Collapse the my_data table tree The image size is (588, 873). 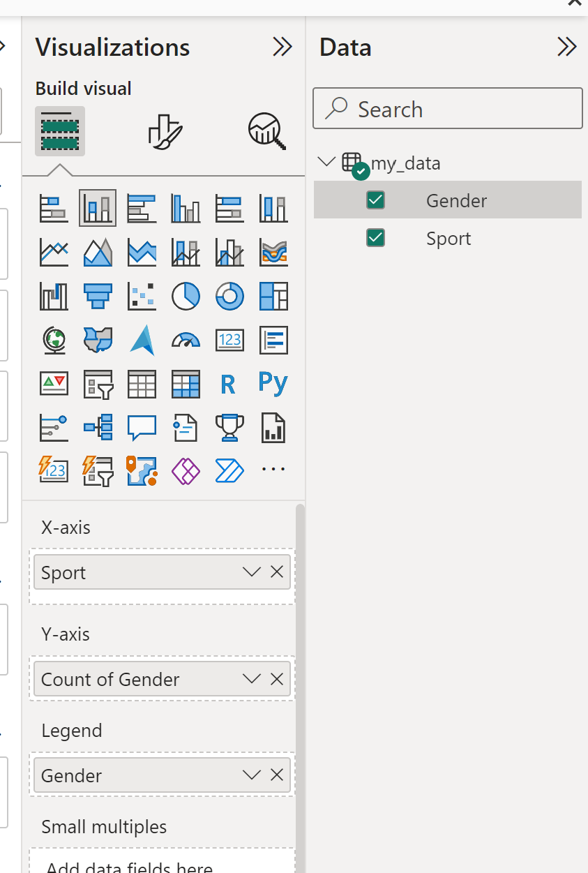[326, 163]
